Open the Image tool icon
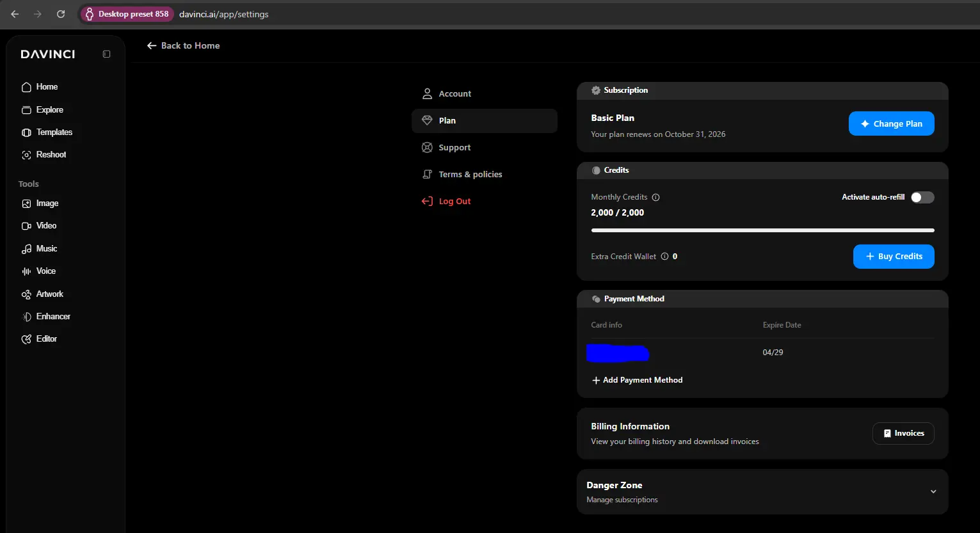The image size is (980, 533). [26, 203]
